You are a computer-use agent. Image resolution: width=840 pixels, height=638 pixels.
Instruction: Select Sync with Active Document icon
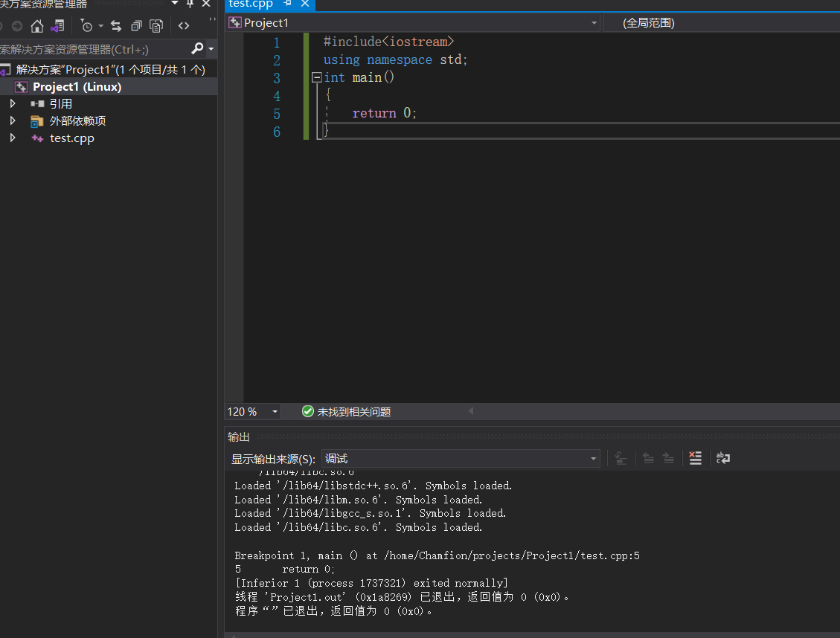117,25
